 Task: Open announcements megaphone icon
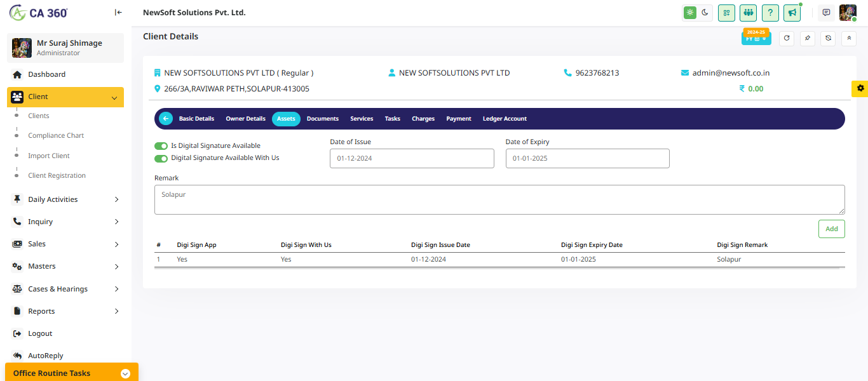(x=792, y=13)
